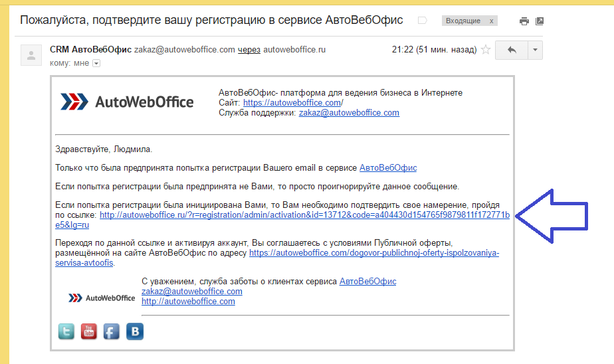The height and width of the screenshot is (364, 614).
Task: Click the 'Входящие' label tag
Action: tap(463, 21)
